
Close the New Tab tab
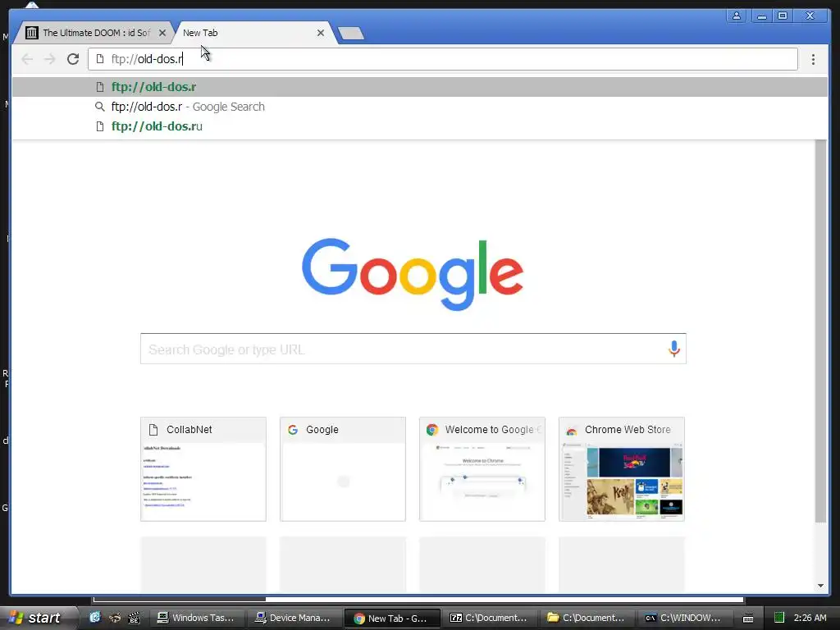(x=321, y=33)
